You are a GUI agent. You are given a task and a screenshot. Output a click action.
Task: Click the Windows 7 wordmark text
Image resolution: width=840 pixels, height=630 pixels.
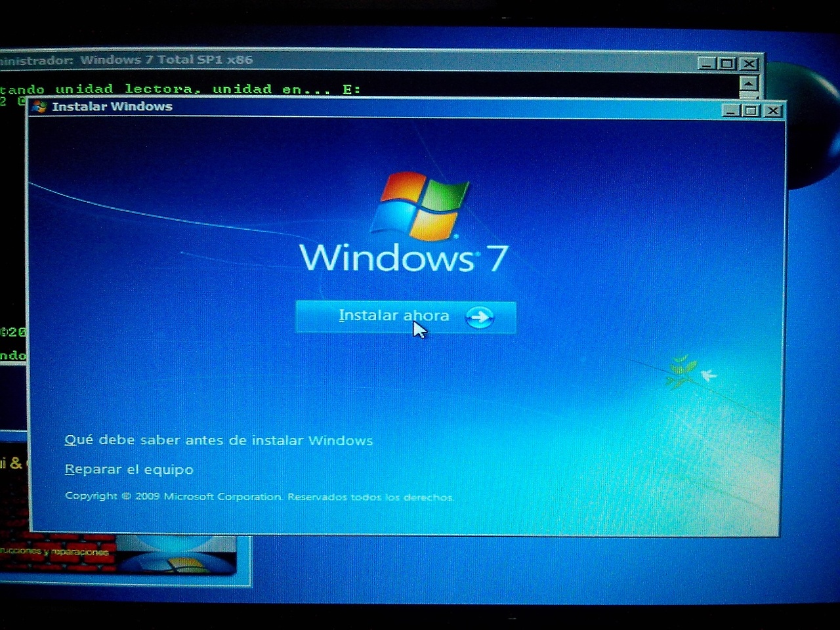tap(404, 258)
